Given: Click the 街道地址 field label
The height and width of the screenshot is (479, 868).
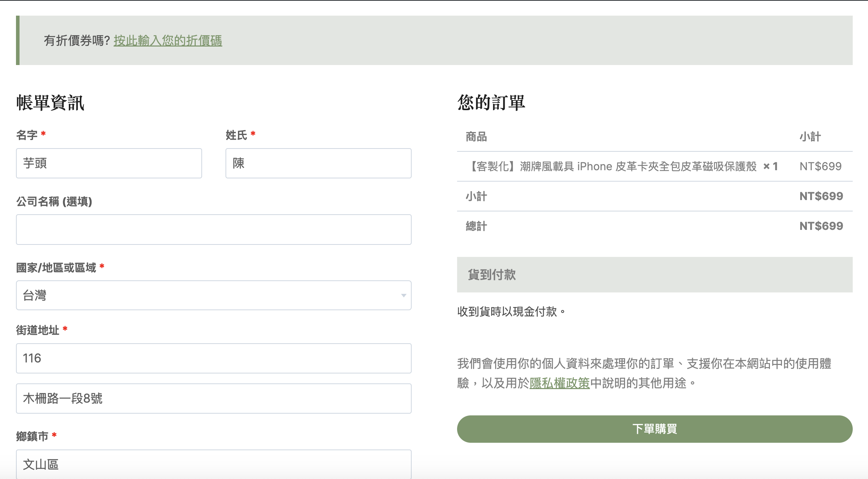Looking at the screenshot, I should pos(38,330).
